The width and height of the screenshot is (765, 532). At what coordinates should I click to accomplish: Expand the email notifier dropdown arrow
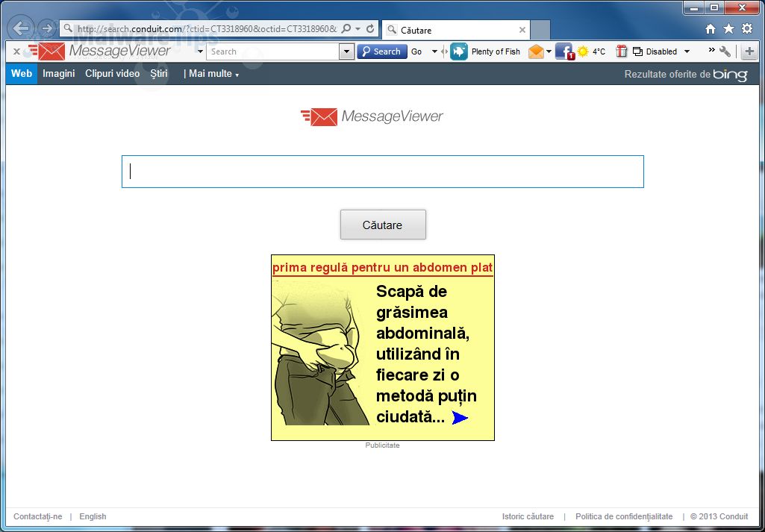(549, 51)
